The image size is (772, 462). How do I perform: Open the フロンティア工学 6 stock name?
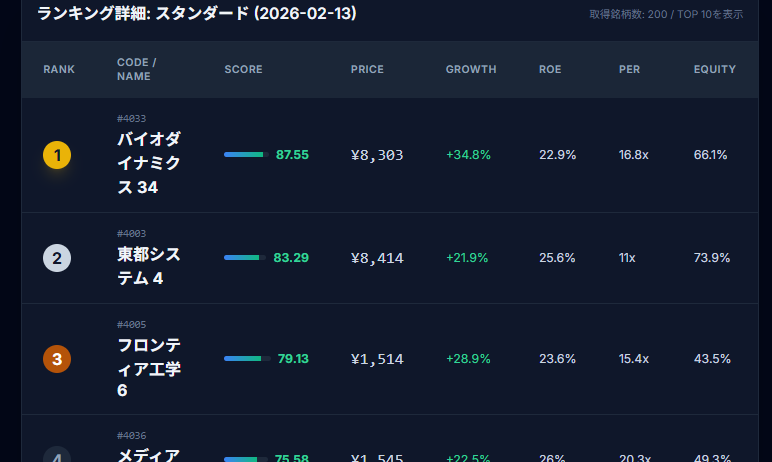pyautogui.click(x=148, y=367)
